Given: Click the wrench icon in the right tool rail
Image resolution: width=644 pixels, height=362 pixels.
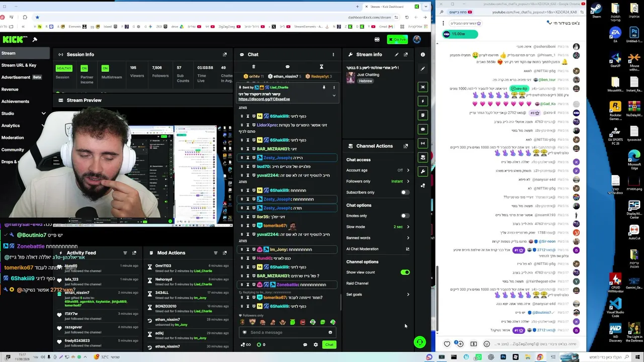Looking at the screenshot, I should (x=423, y=171).
